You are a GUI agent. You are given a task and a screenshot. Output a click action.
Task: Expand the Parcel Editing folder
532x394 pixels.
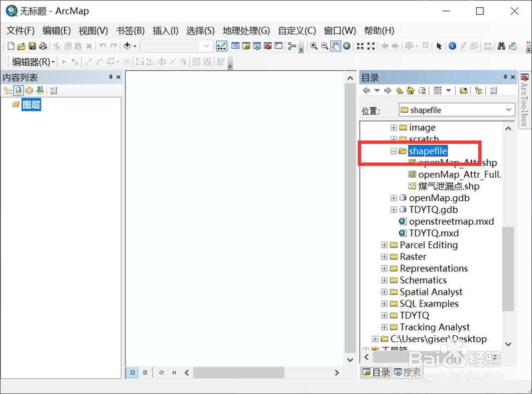pos(384,245)
